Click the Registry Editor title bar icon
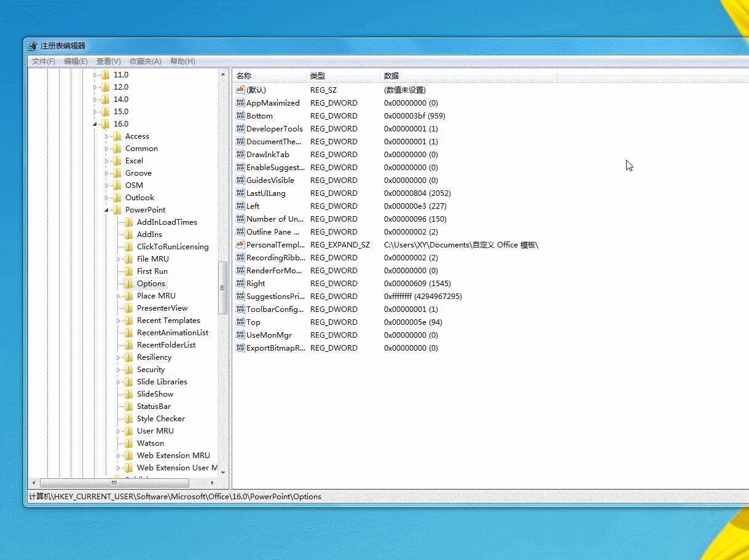 pyautogui.click(x=33, y=46)
